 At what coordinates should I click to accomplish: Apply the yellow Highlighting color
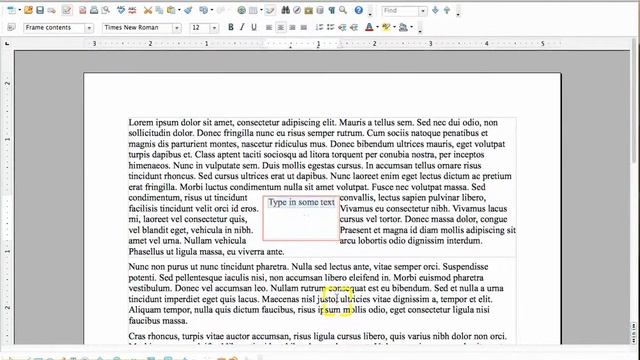[386, 27]
